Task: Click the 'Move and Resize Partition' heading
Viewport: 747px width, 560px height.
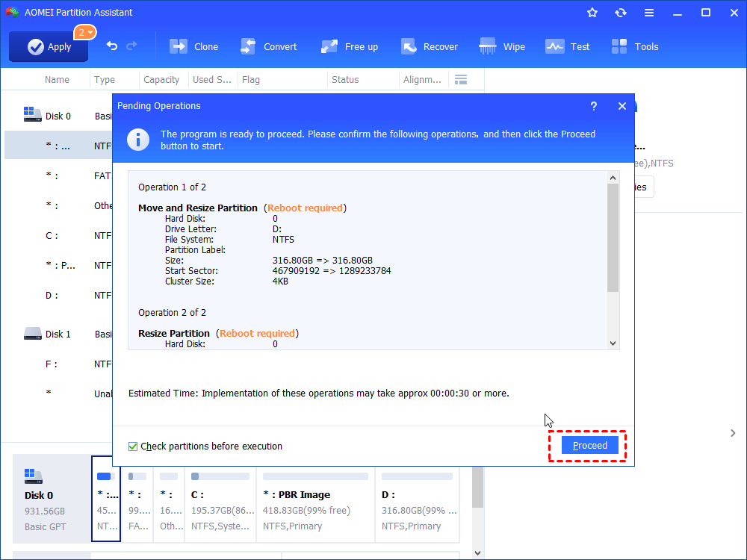Action: [198, 208]
